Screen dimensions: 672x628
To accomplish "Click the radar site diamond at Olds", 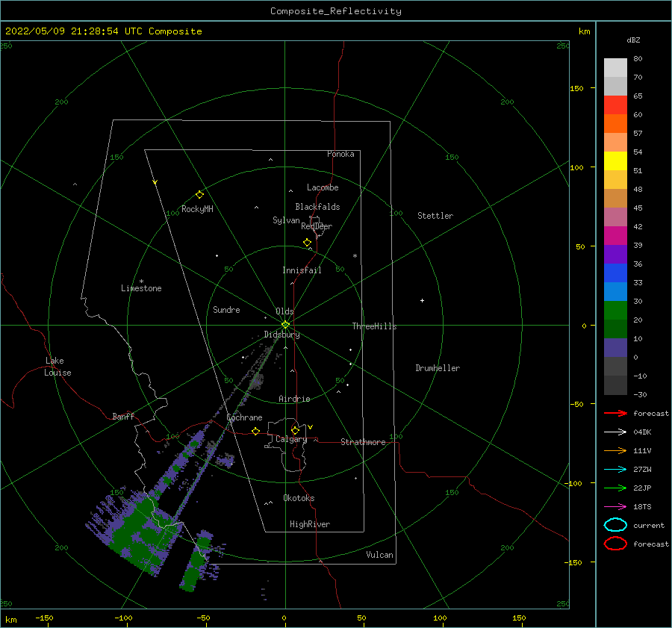I will pos(285,325).
